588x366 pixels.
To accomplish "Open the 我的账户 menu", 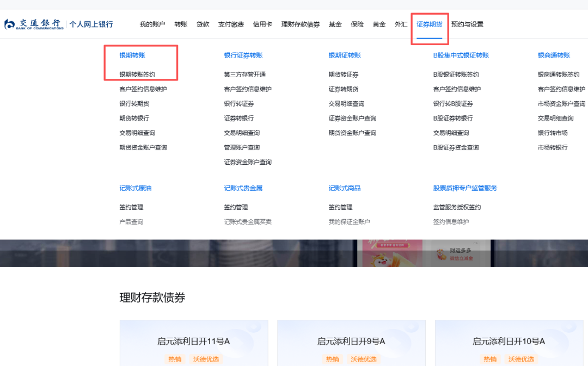I will tap(151, 24).
